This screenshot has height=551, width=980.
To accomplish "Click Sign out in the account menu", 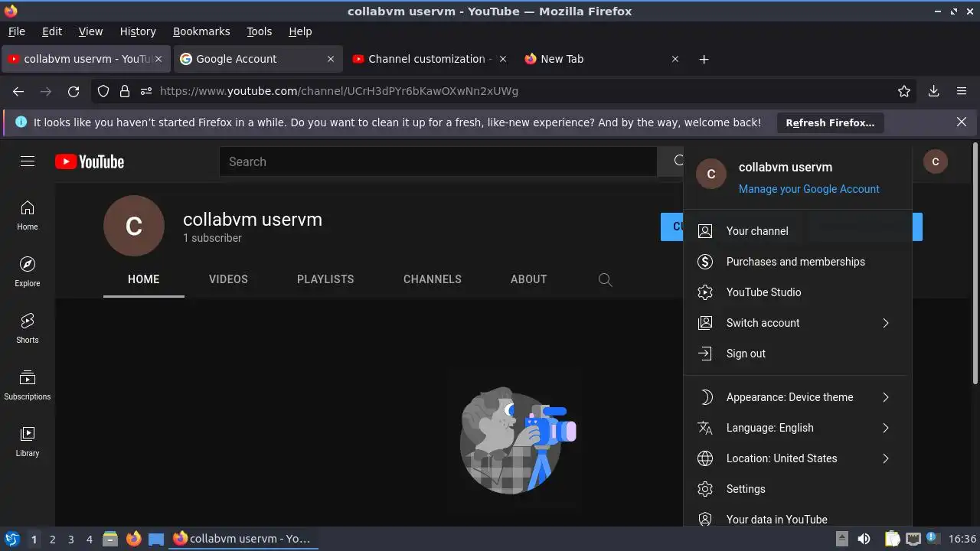I will (x=797, y=354).
